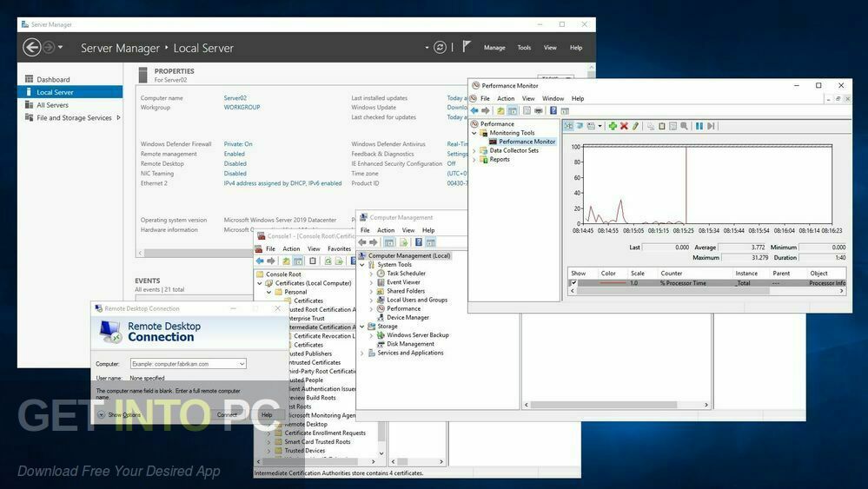Add a counter with the green plus icon

click(x=613, y=126)
